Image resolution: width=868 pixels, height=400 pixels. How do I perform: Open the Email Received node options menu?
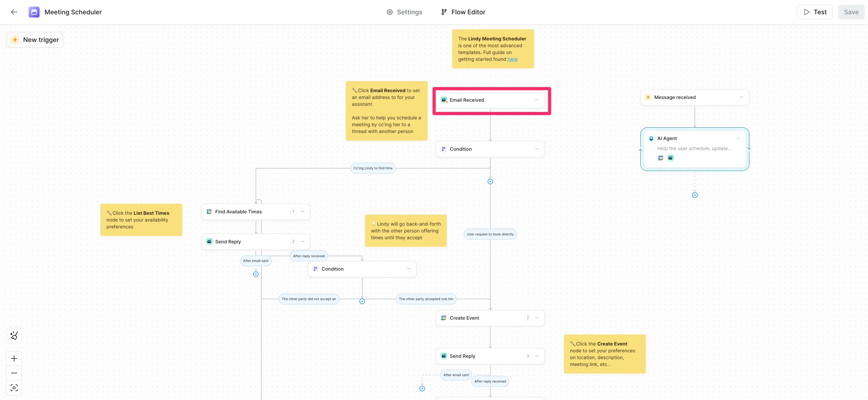point(537,100)
